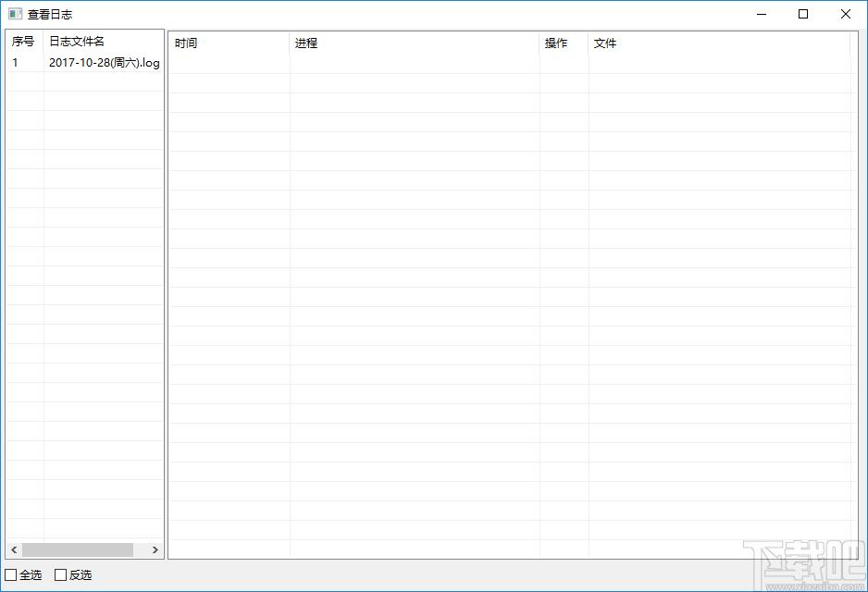The image size is (868, 592).
Task: Click the 时间 column header
Action: 229,43
